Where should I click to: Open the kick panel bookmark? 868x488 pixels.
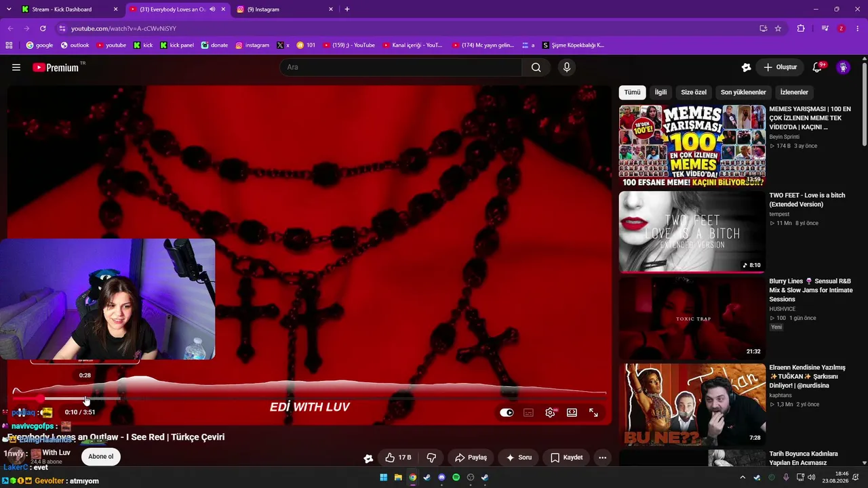[177, 45]
